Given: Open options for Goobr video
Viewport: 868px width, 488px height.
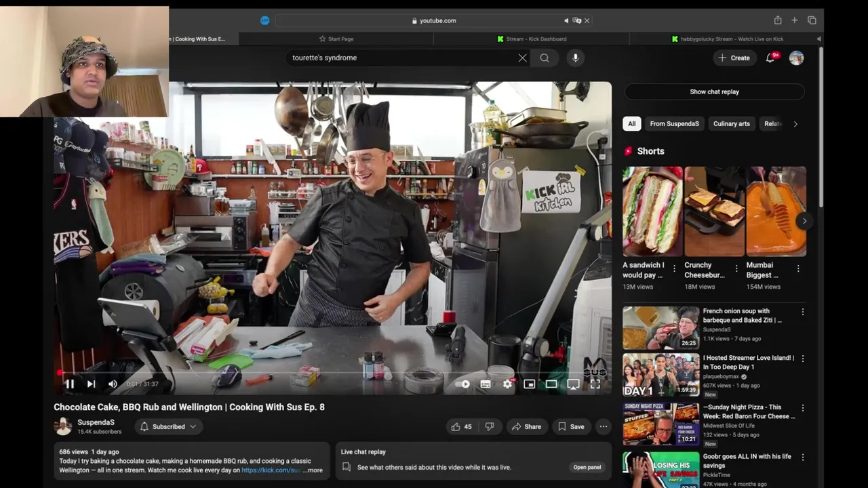Looking at the screenshot, I should coord(803,457).
